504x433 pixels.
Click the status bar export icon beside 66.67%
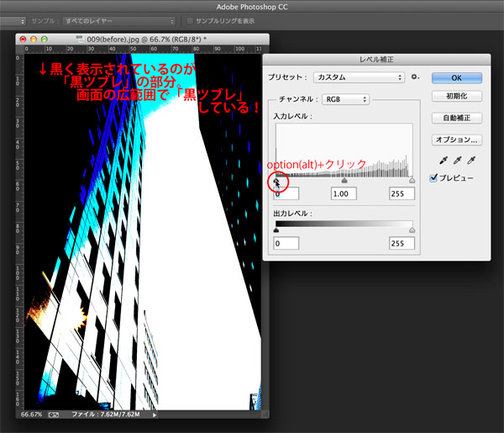tap(54, 415)
